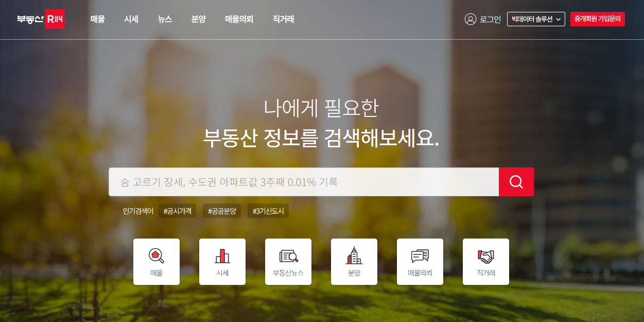Focus the main real-estate search input field
This screenshot has height=322, width=644.
pyautogui.click(x=304, y=182)
